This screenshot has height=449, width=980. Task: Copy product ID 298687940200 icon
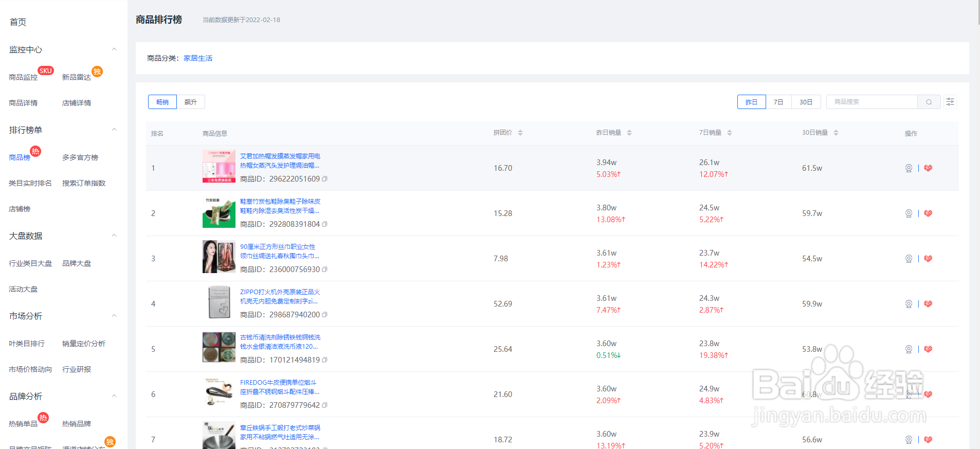tap(324, 315)
